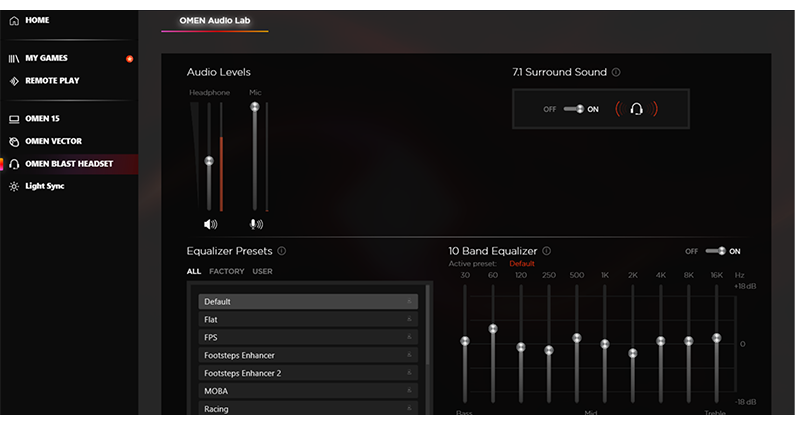Open OMEN VECTOR device page
Viewport: 795px width, 430px height.
[53, 141]
